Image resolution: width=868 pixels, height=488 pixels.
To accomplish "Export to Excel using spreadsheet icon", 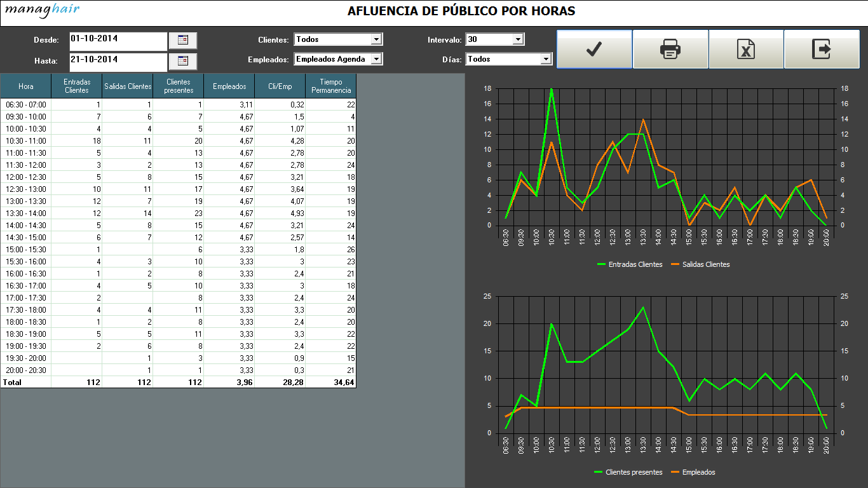I will coord(746,49).
